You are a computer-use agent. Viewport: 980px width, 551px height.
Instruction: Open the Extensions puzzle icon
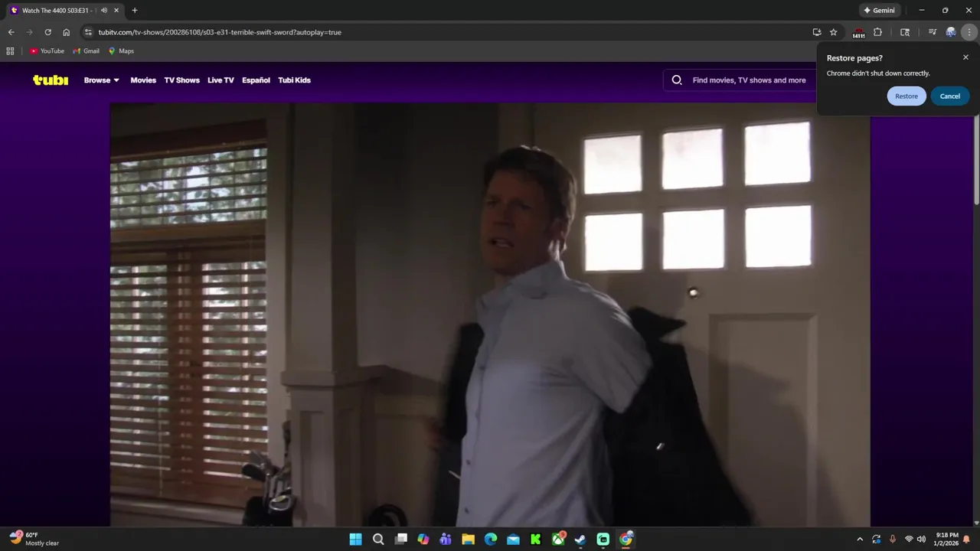(x=877, y=32)
